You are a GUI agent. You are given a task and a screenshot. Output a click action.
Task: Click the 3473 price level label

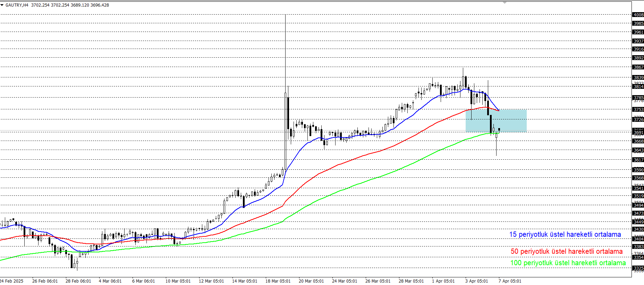pos(638,213)
